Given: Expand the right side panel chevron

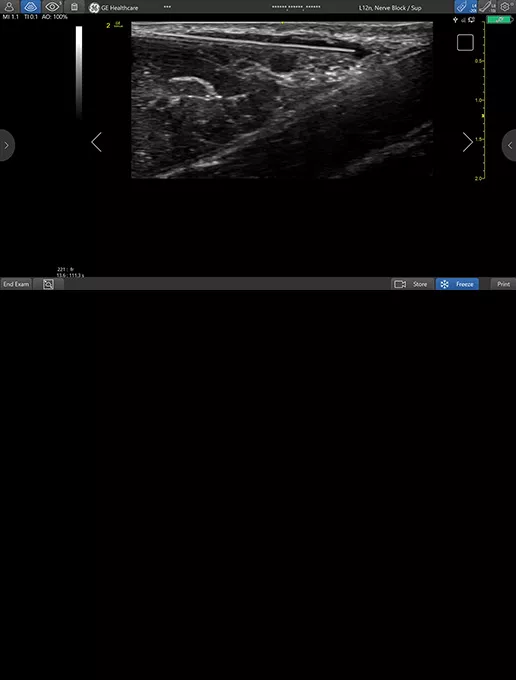Looking at the screenshot, I should tap(509, 146).
